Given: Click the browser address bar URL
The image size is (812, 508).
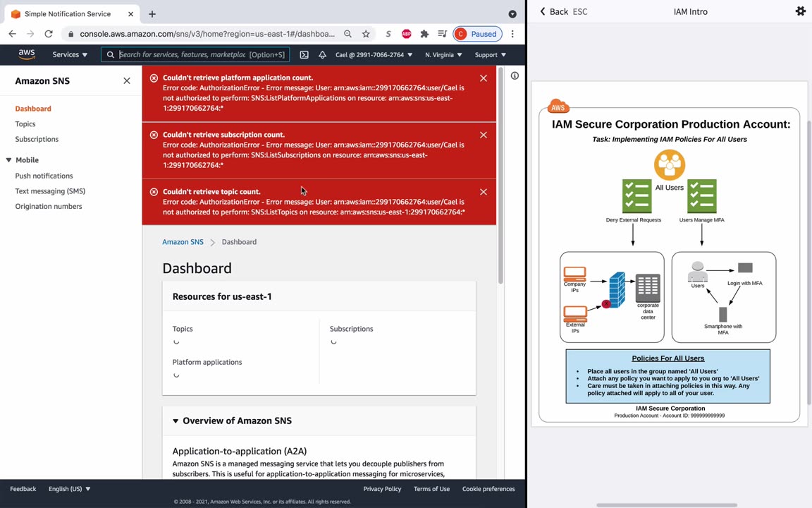Looking at the screenshot, I should tap(207, 34).
